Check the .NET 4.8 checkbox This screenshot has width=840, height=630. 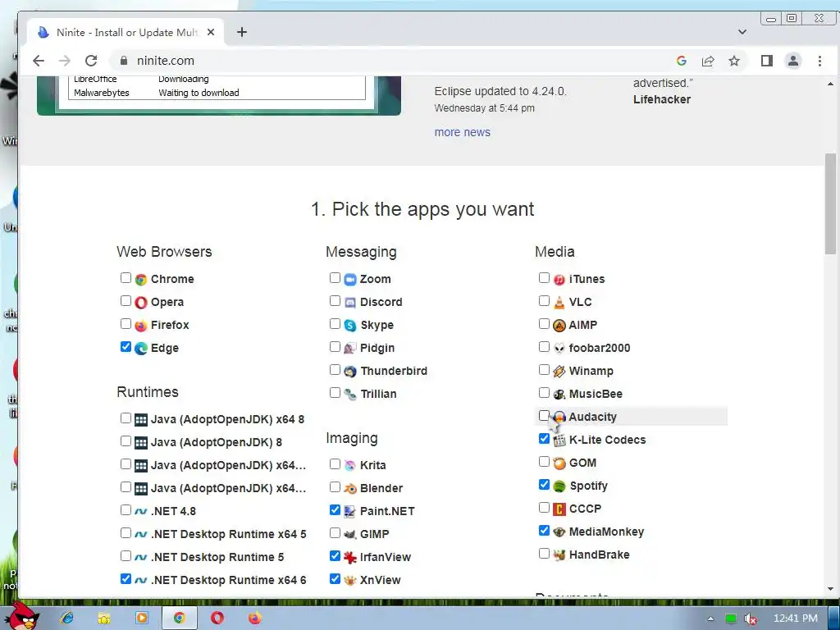pos(126,510)
